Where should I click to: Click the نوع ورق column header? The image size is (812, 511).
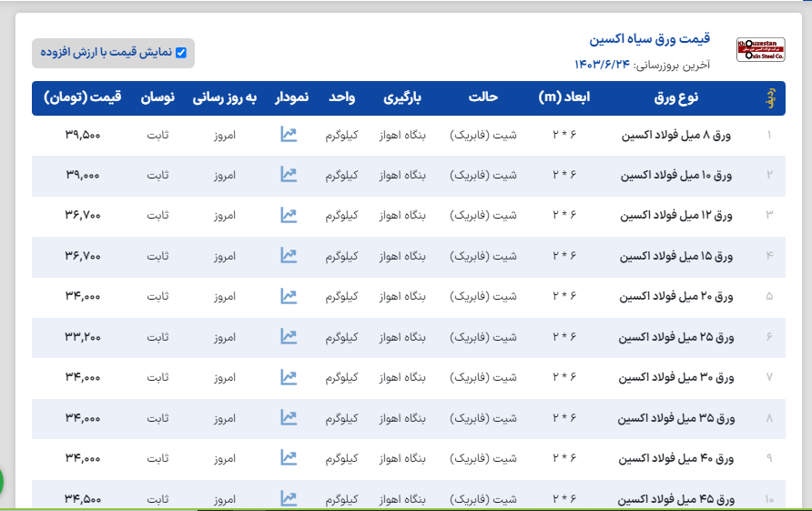click(676, 97)
